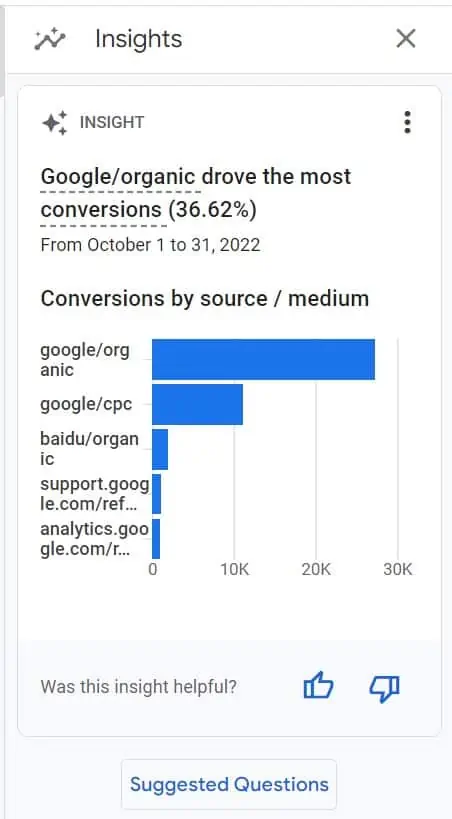Click the underlined conversions link in title

point(101,209)
